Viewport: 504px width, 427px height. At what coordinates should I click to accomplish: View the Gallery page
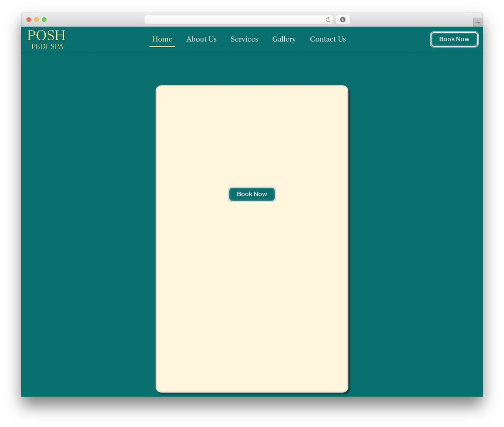(x=284, y=39)
